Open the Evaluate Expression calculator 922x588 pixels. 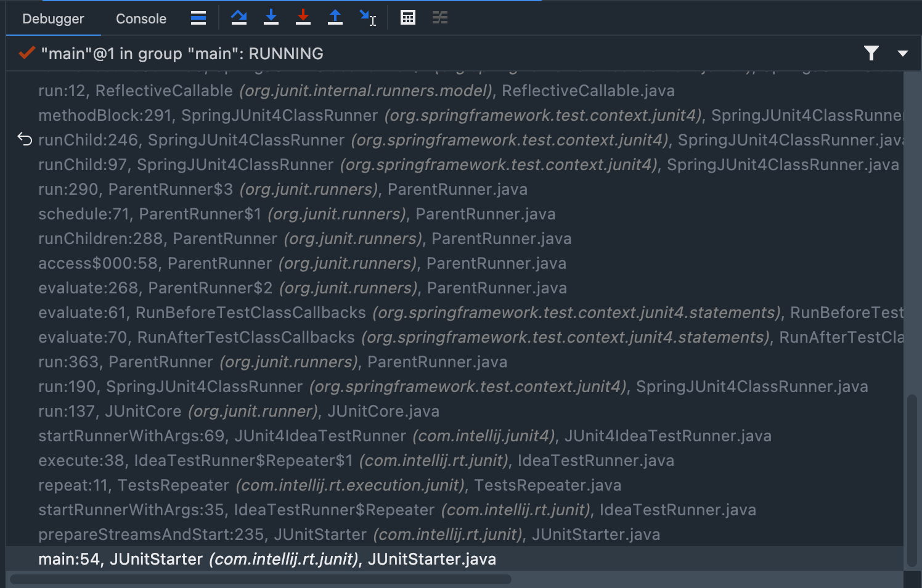point(408,18)
